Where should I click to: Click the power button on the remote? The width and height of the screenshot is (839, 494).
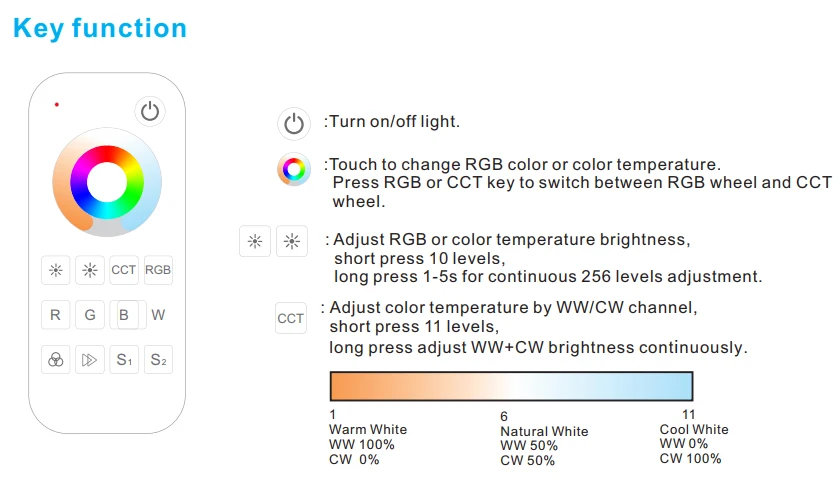pos(150,111)
